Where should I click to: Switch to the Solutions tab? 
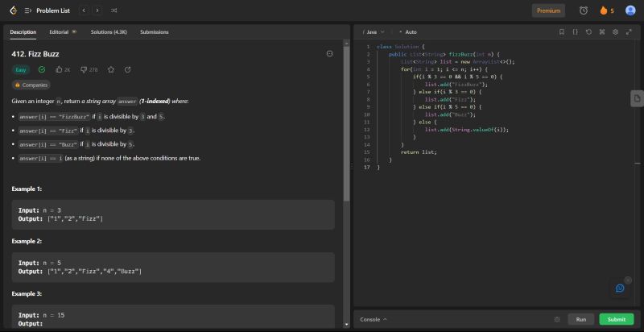point(109,32)
